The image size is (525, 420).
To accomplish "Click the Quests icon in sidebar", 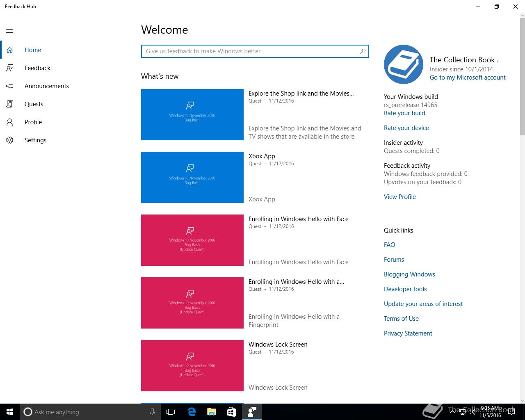I will [x=9, y=104].
